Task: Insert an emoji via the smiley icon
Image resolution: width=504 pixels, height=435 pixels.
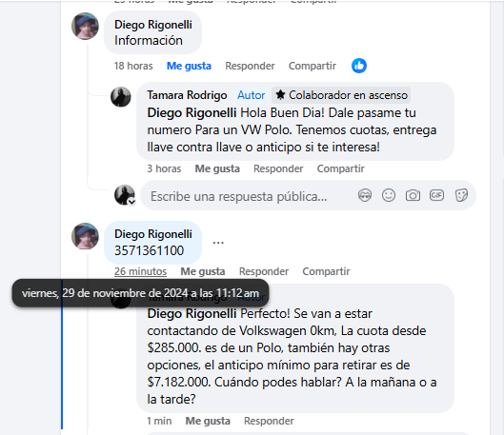Action: click(x=389, y=195)
